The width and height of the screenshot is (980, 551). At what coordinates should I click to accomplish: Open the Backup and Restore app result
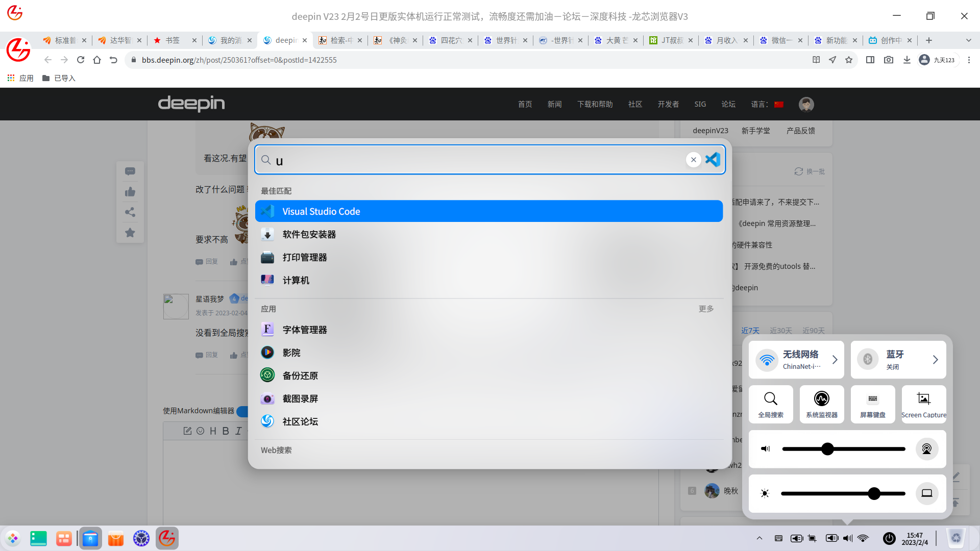pyautogui.click(x=300, y=376)
